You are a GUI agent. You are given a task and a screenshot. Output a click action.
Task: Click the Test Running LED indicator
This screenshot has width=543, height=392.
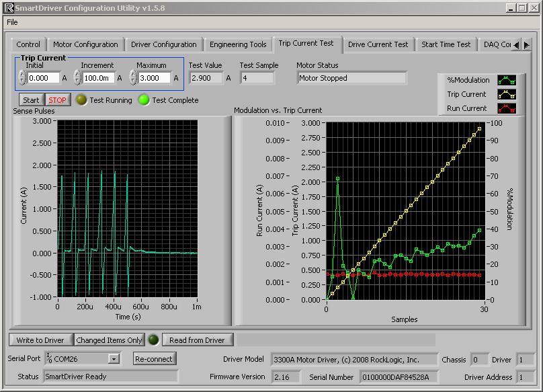(81, 100)
